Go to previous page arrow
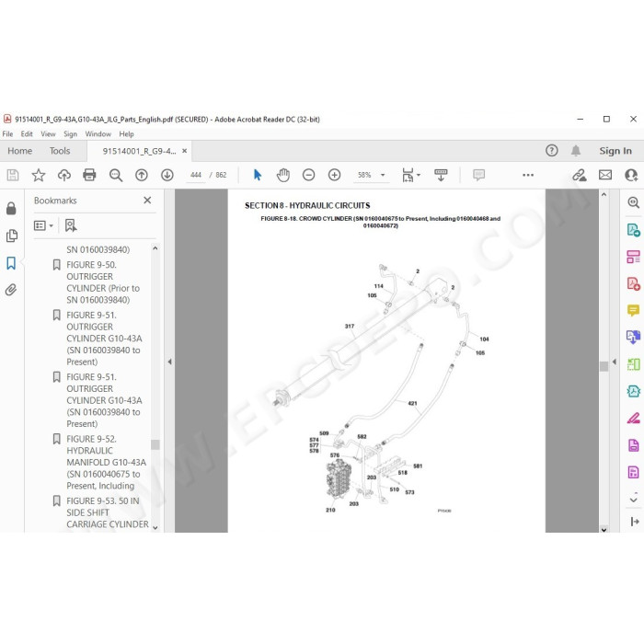 [142, 175]
